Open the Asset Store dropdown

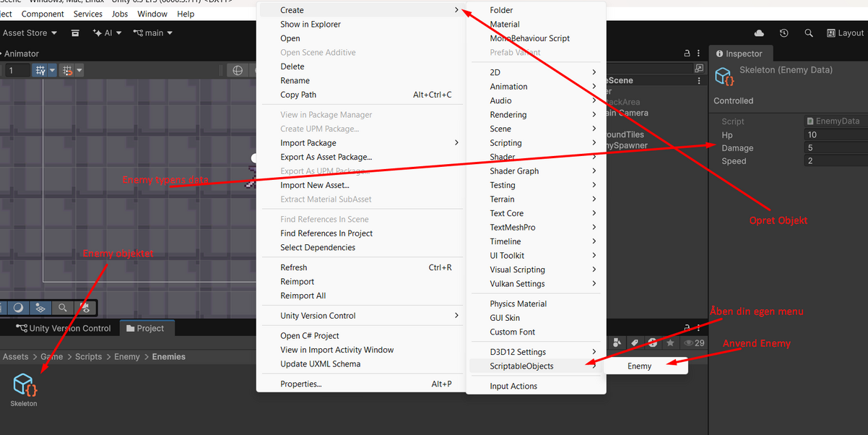point(29,33)
